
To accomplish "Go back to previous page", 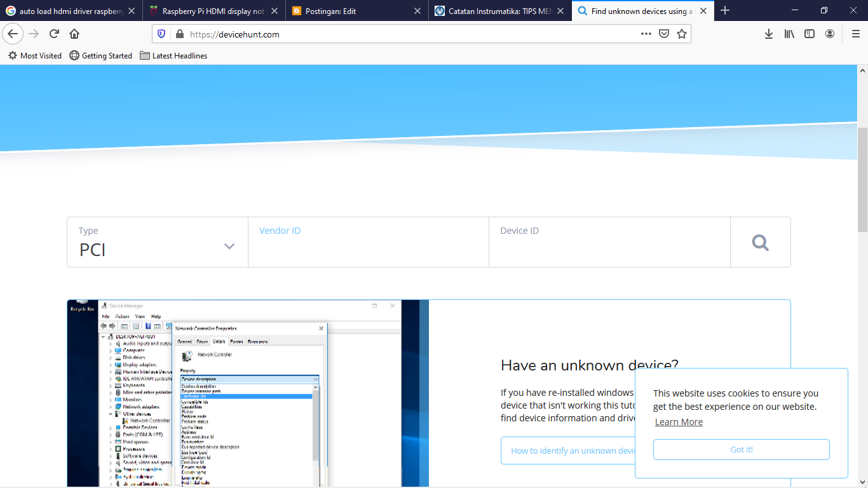I will point(13,34).
